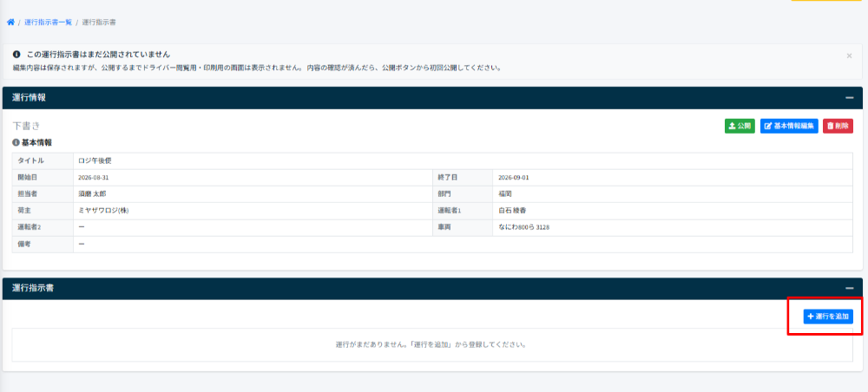Open 運行指示書一覧 breadcrumb link
Image resolution: width=868 pixels, height=392 pixels.
[48, 23]
